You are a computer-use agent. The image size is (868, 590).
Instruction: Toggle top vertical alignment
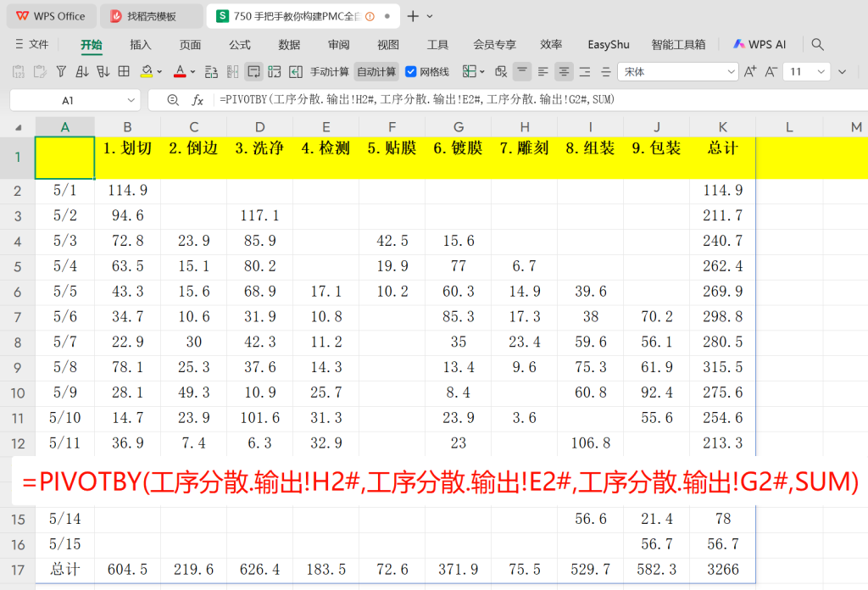[x=522, y=71]
